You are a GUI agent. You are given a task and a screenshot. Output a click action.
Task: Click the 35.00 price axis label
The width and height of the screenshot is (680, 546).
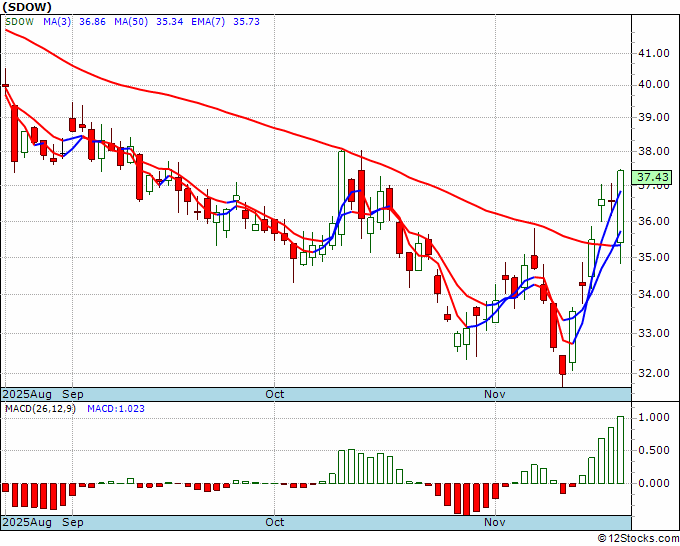click(x=654, y=257)
